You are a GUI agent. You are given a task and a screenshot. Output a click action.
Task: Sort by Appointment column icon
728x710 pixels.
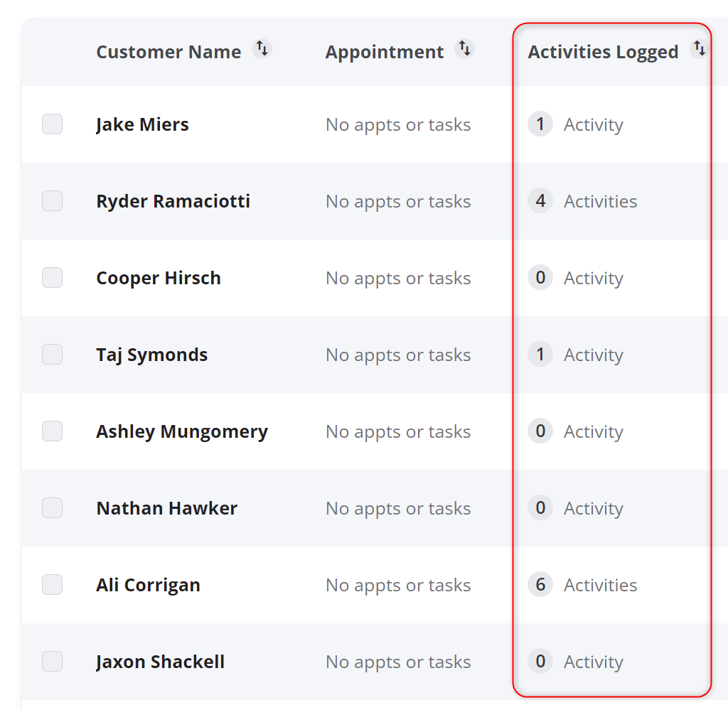(464, 48)
